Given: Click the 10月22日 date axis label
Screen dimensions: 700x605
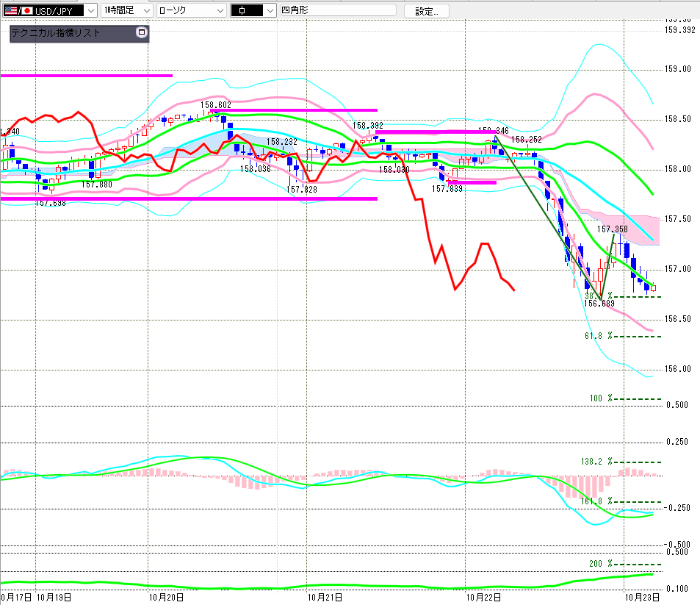Looking at the screenshot, I should click(483, 597).
